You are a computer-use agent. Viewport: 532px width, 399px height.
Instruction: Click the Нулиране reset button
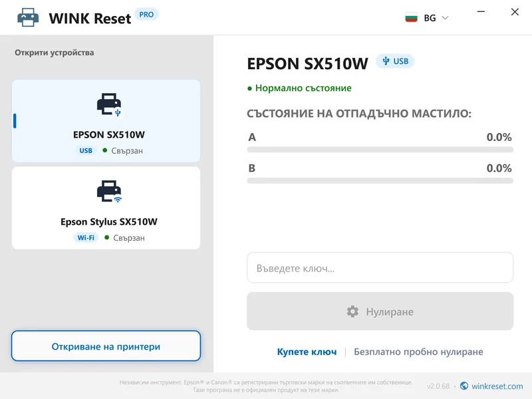(x=380, y=311)
